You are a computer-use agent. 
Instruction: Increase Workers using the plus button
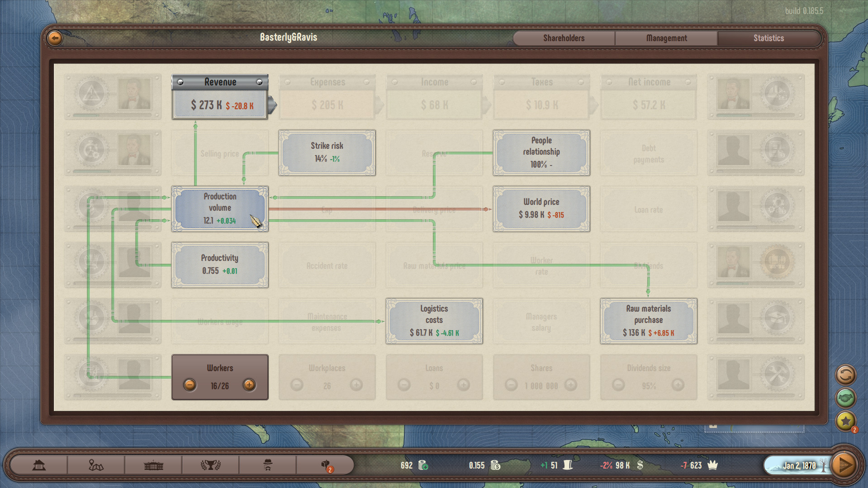[x=249, y=385]
